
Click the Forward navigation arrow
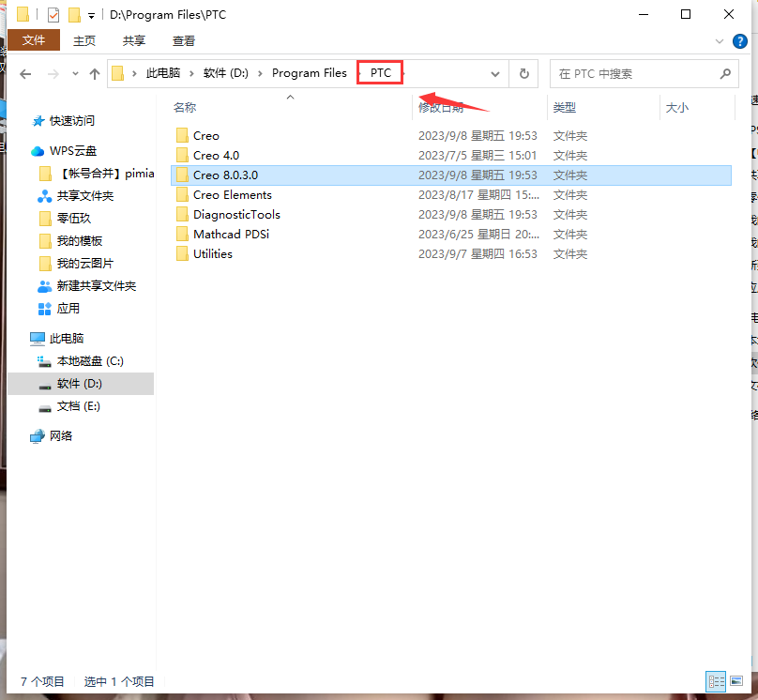(53, 74)
